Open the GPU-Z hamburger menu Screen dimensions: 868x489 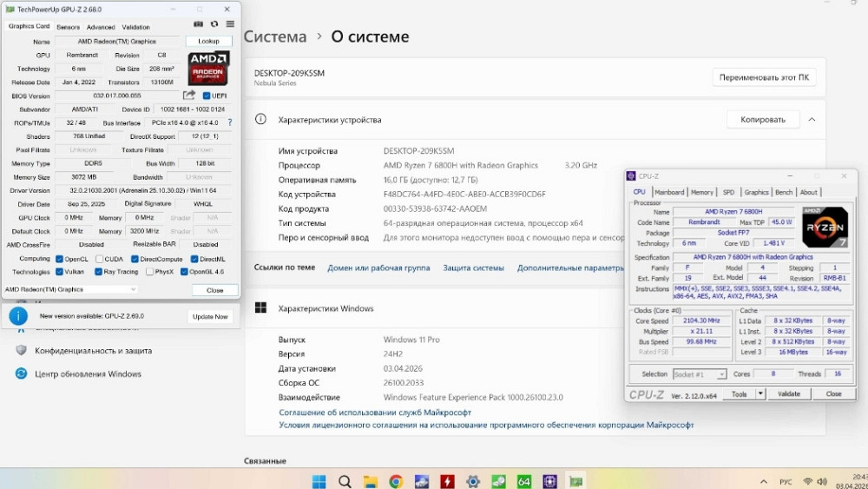(x=229, y=25)
